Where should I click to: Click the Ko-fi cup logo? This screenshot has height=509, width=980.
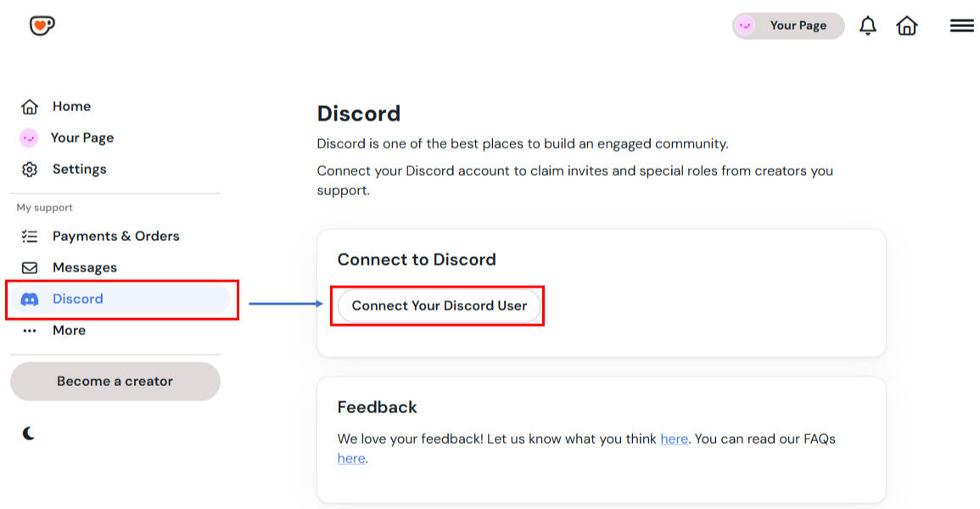42,25
